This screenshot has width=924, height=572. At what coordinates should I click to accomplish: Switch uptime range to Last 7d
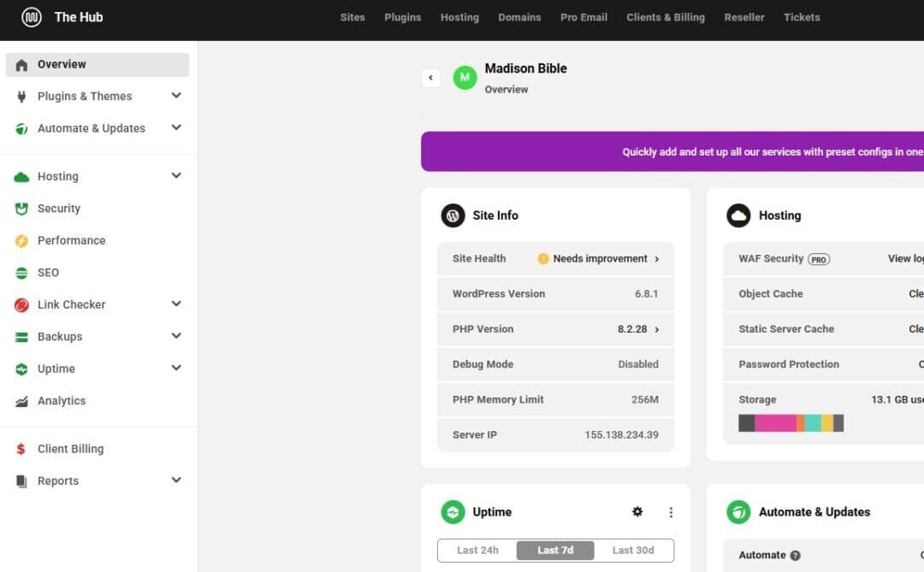(x=555, y=551)
